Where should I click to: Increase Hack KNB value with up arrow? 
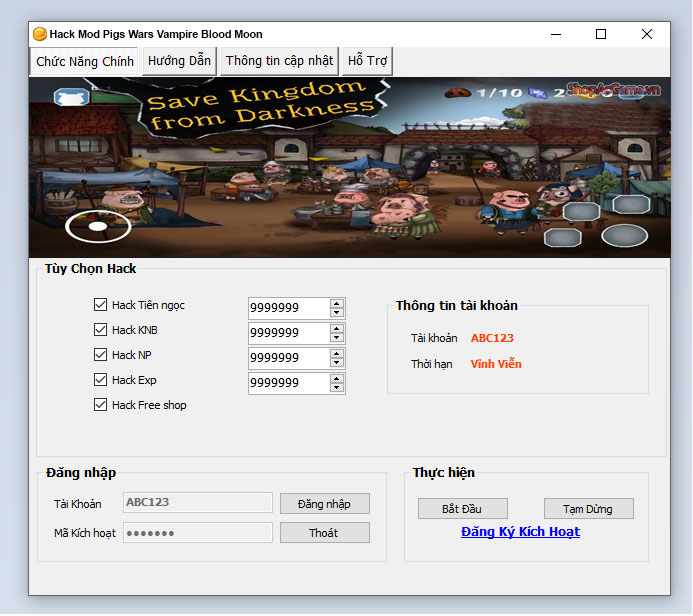[337, 328]
